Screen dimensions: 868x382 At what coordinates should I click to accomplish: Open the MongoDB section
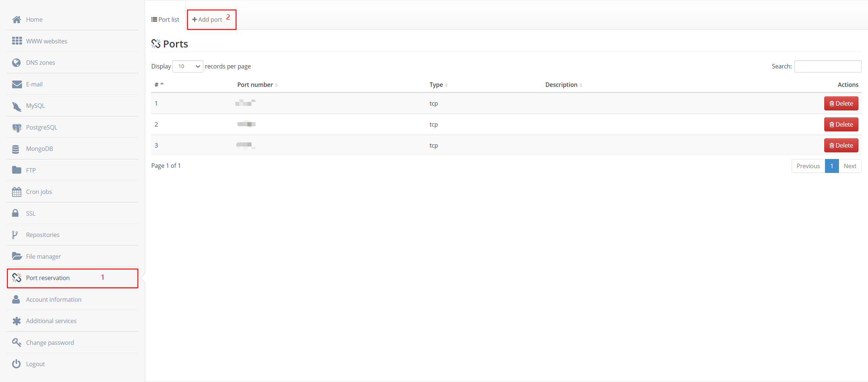coord(39,148)
